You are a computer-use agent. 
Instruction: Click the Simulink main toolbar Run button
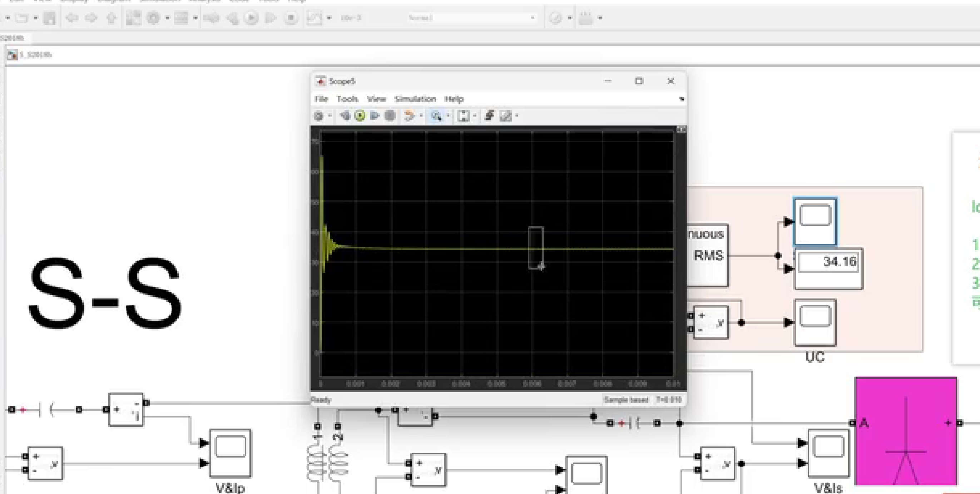point(251,18)
